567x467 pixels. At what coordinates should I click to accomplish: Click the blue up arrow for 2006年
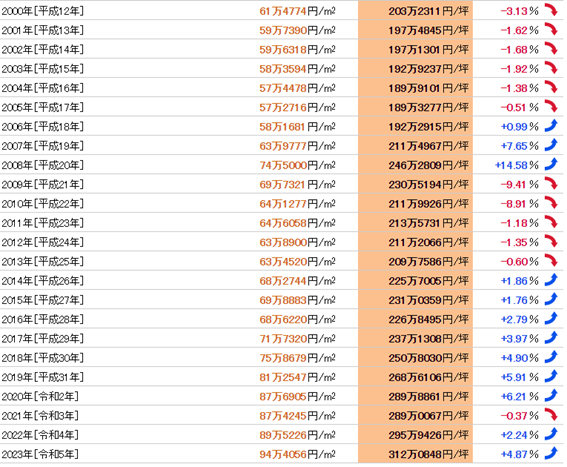551,126
